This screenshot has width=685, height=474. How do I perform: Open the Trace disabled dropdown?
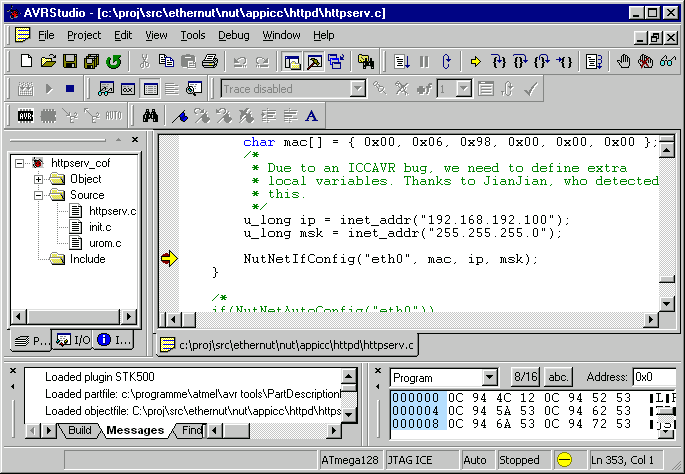click(358, 89)
